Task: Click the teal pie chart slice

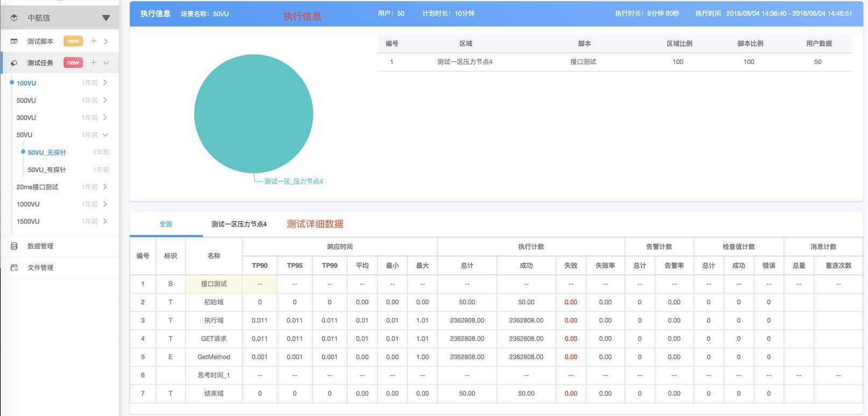Action: 254,114
